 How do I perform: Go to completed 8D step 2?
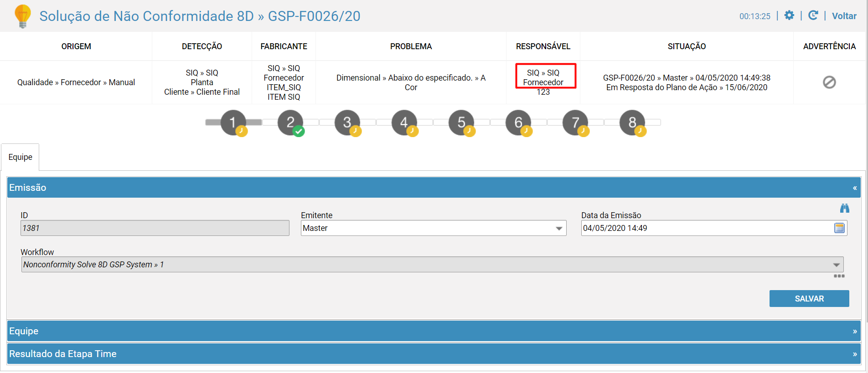tap(290, 123)
